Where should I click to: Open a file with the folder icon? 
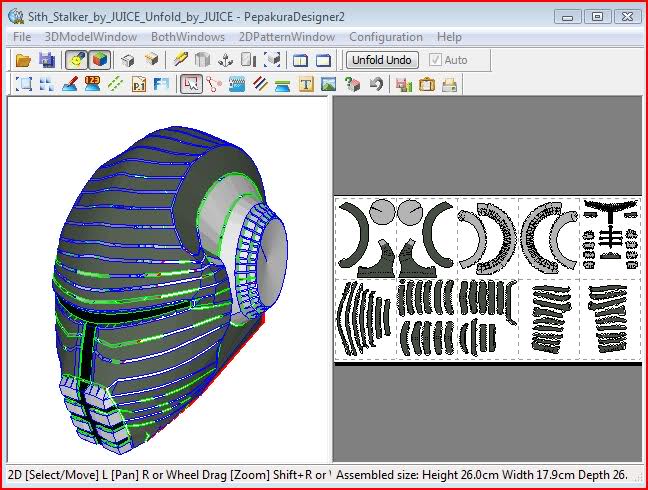coord(23,60)
